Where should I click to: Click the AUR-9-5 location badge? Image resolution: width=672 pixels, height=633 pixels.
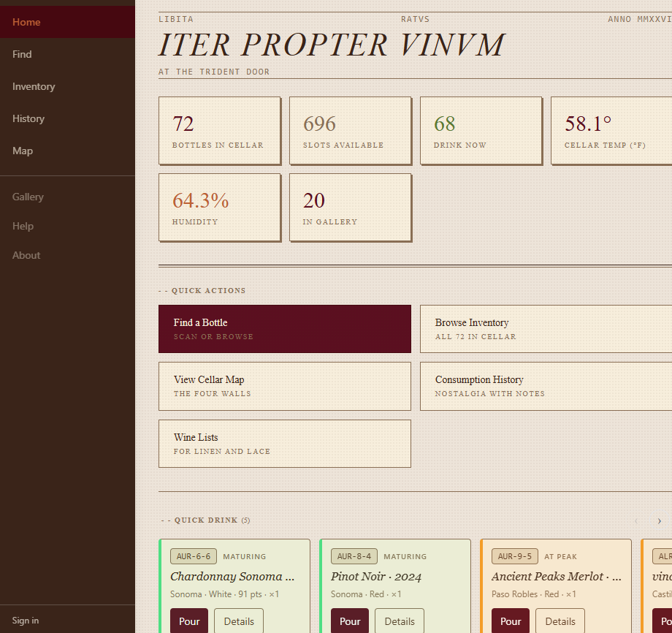click(515, 556)
